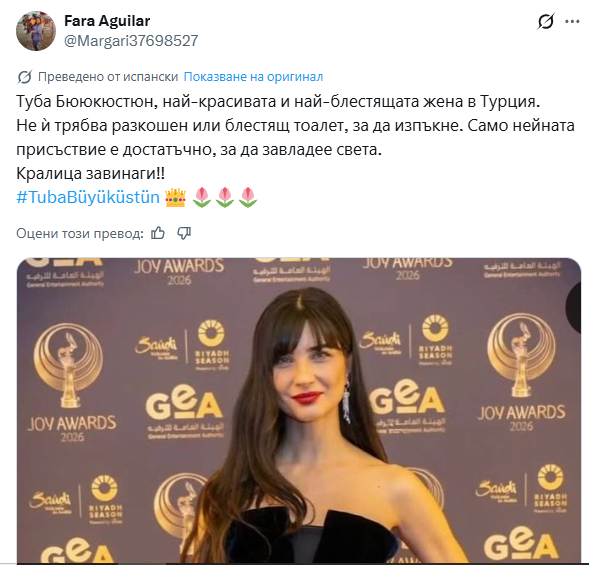
Task: Click the first tulip emoji next to crown
Action: point(202,197)
